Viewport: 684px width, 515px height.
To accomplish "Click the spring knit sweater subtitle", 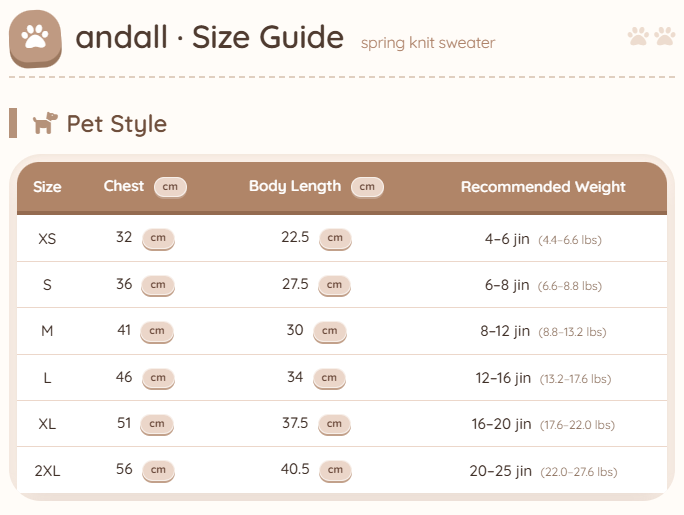I will pyautogui.click(x=428, y=43).
